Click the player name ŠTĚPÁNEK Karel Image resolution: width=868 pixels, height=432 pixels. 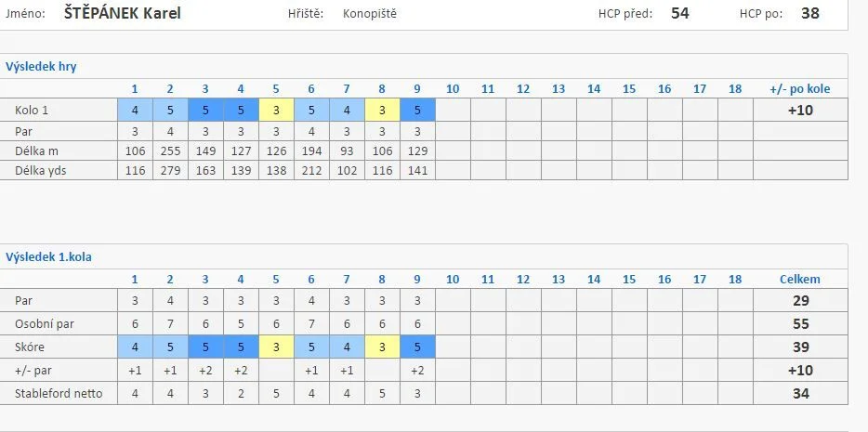click(123, 13)
